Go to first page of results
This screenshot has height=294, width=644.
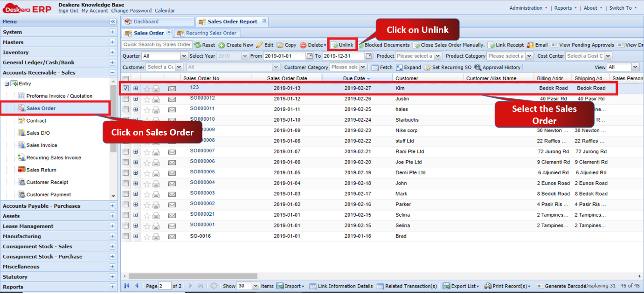(126, 286)
